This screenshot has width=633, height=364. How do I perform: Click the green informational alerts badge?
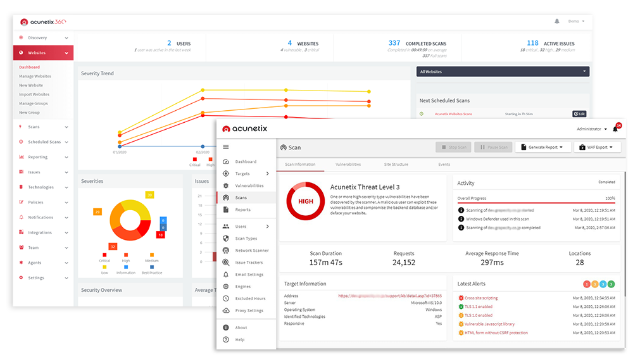pos(611,284)
